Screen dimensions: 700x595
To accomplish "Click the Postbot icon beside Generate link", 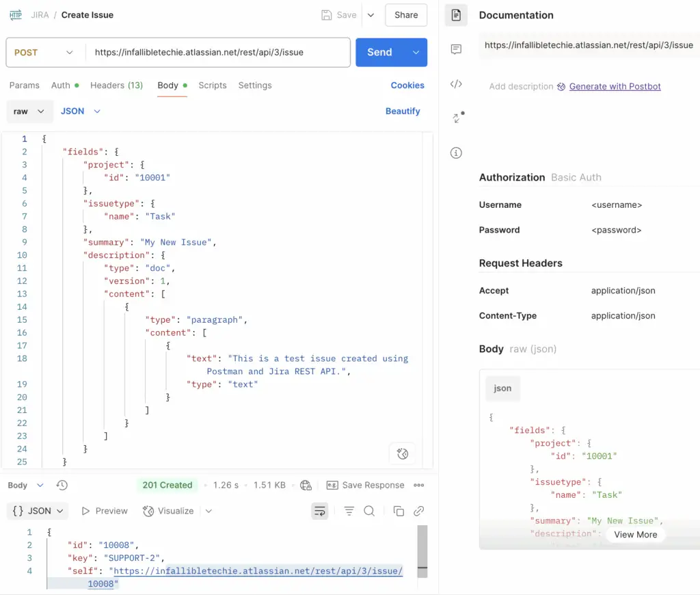I will [561, 87].
